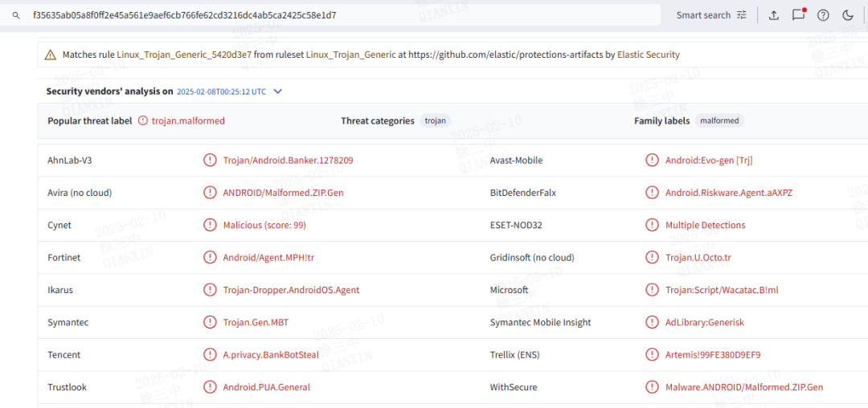Select Artemis!99FE380D9EF9 result text
Viewport: 868px width, 408px height.
[713, 354]
